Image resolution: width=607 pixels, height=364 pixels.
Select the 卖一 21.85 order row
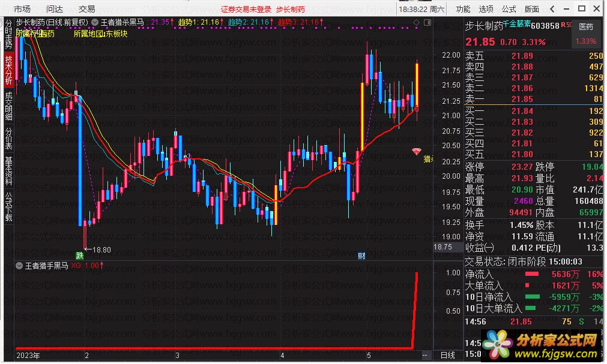point(534,100)
